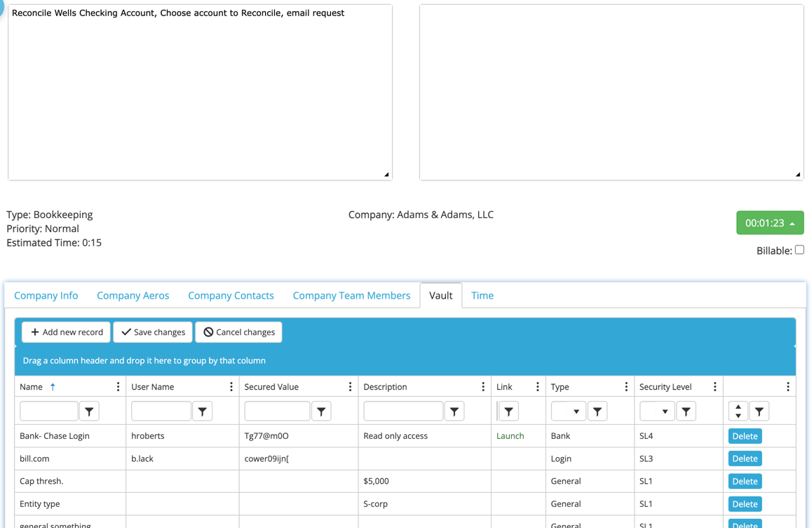Click the Description column filter funnel

454,412
